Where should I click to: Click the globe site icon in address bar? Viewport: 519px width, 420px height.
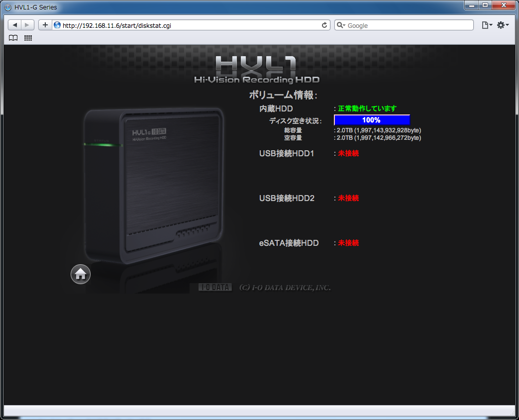pyautogui.click(x=57, y=25)
